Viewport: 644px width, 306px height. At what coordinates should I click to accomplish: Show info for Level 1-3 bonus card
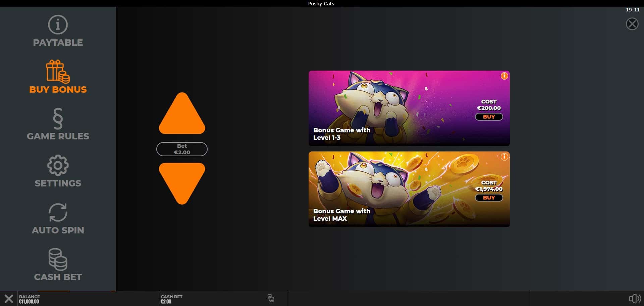[504, 76]
